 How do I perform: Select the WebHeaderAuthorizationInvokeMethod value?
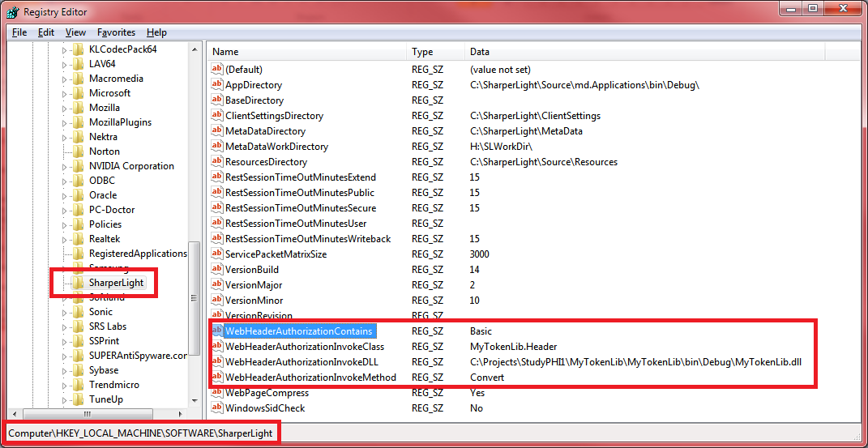tap(310, 378)
